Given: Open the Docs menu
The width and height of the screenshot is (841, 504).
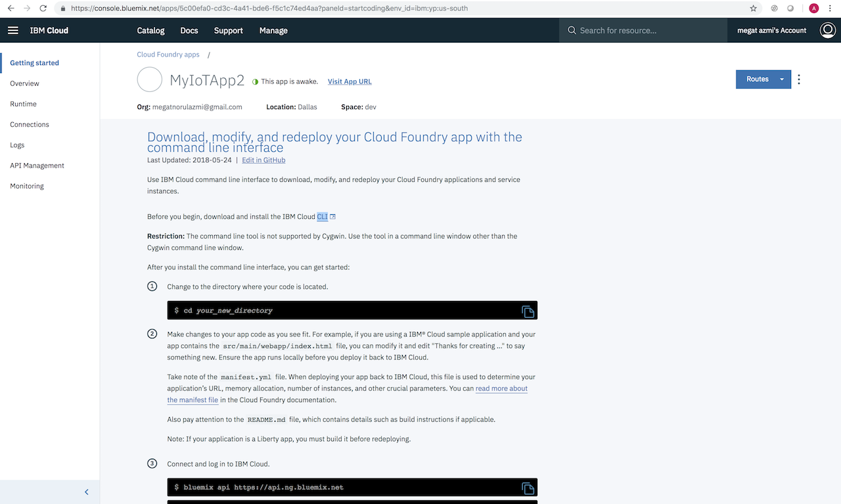Looking at the screenshot, I should (189, 30).
